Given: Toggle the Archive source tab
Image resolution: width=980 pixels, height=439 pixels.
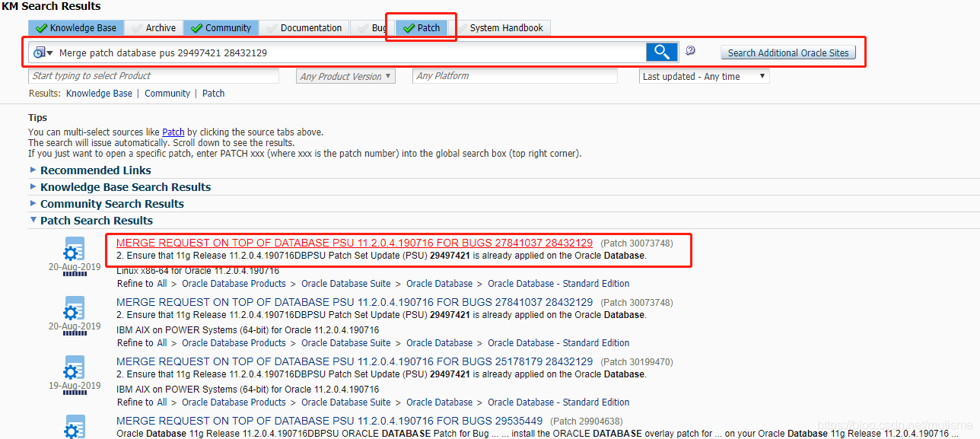Looking at the screenshot, I should click(x=153, y=27).
